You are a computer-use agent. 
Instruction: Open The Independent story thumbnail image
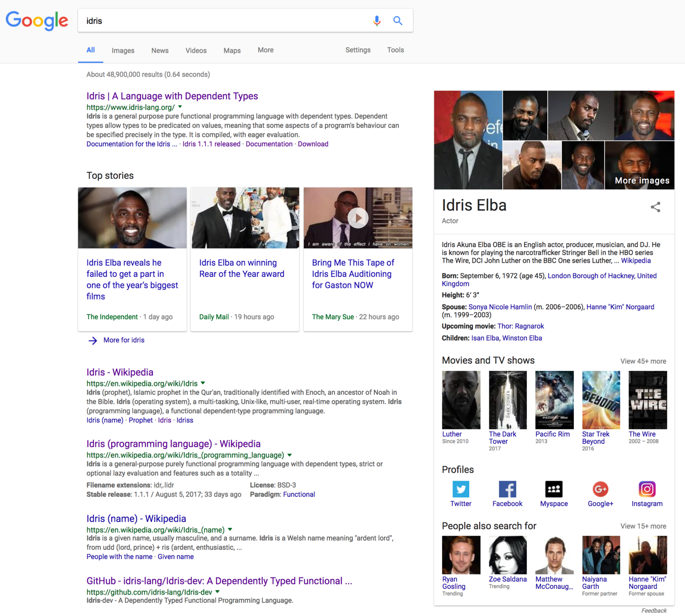point(132,218)
